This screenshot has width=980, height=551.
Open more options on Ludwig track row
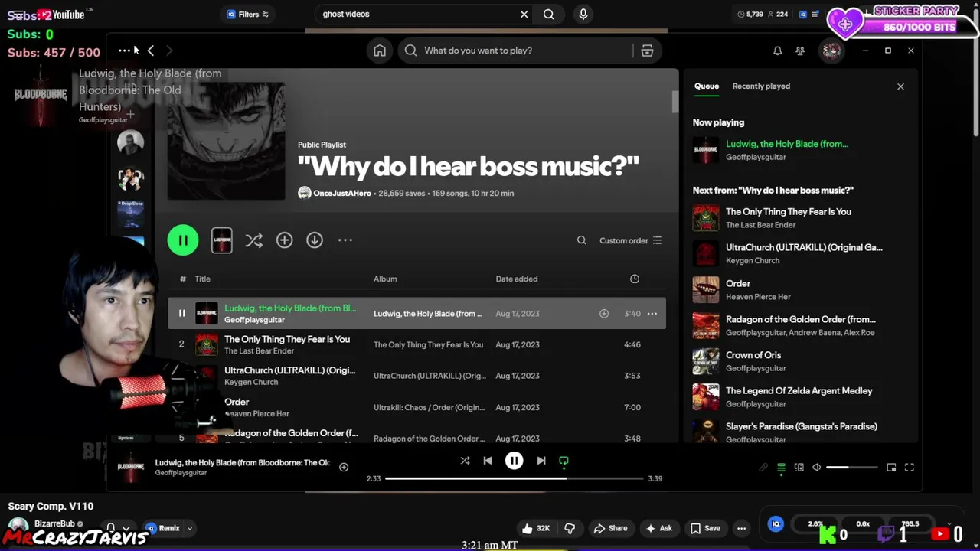coord(652,313)
